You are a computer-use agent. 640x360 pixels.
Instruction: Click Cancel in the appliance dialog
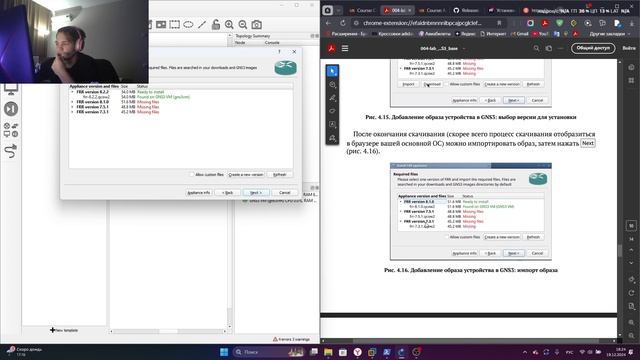tap(284, 192)
